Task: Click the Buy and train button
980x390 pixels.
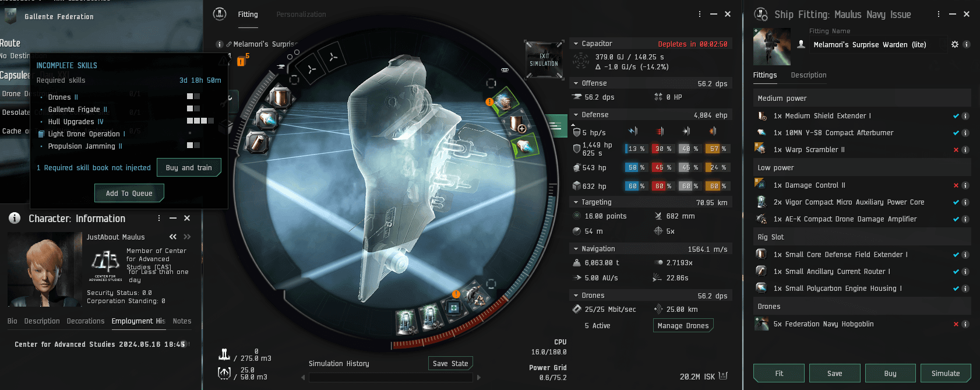Action: point(189,168)
